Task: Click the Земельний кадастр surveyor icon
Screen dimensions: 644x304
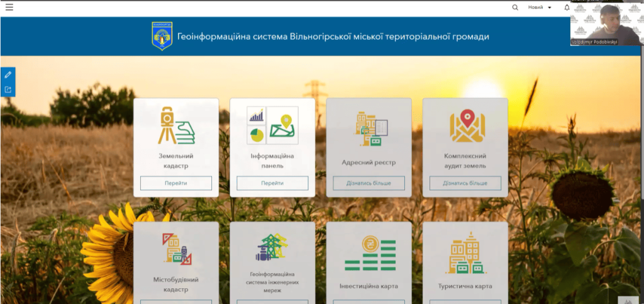Action: (x=176, y=125)
